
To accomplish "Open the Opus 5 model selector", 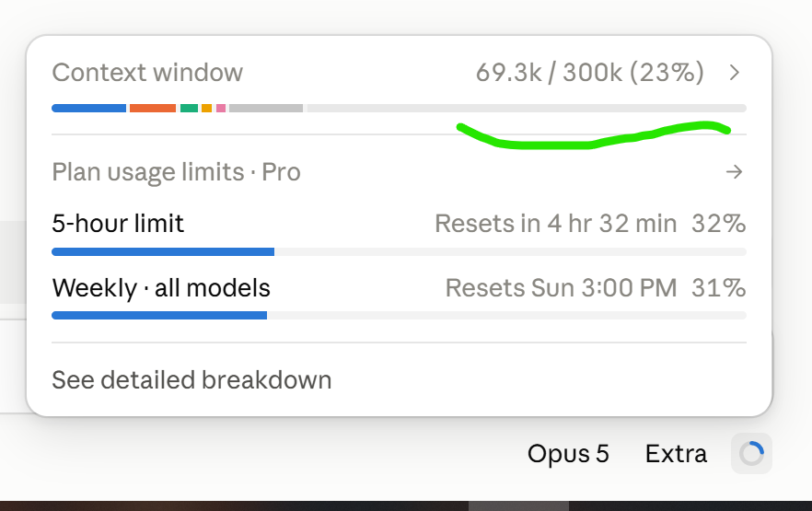I will pyautogui.click(x=568, y=454).
